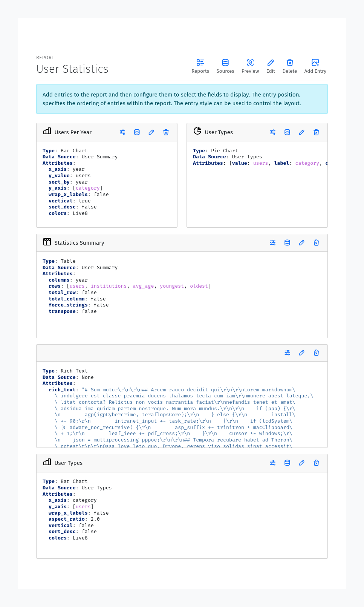Click the 'Type: Table' line
The image size is (364, 607).
coord(59,261)
